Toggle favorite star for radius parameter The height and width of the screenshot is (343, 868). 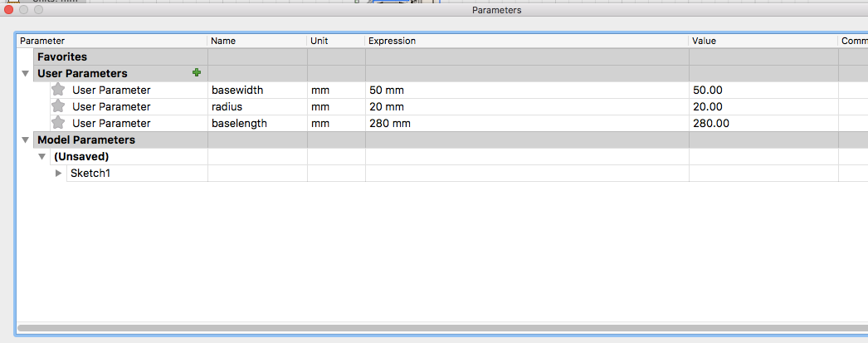pyautogui.click(x=57, y=105)
